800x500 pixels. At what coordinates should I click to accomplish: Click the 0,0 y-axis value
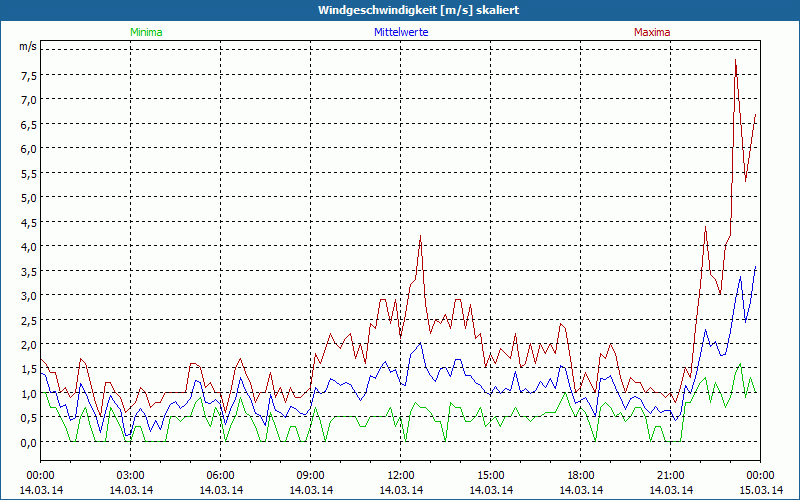(x=29, y=443)
